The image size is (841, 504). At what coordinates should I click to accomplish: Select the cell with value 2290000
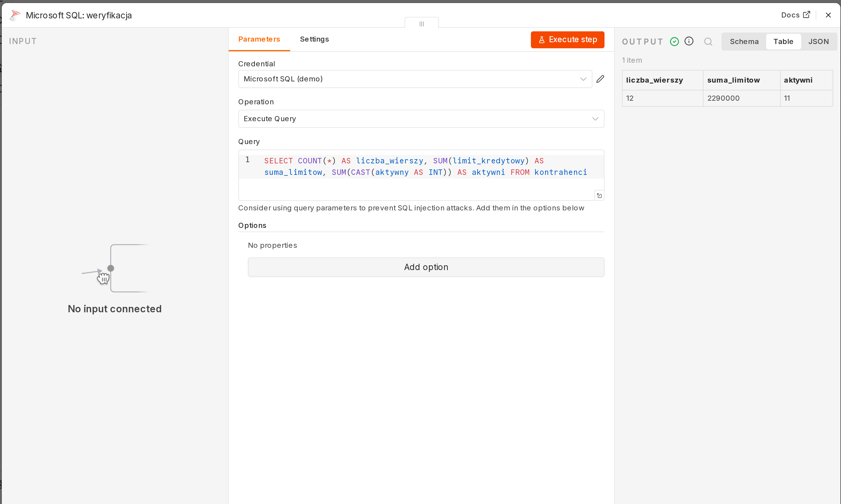(741, 98)
